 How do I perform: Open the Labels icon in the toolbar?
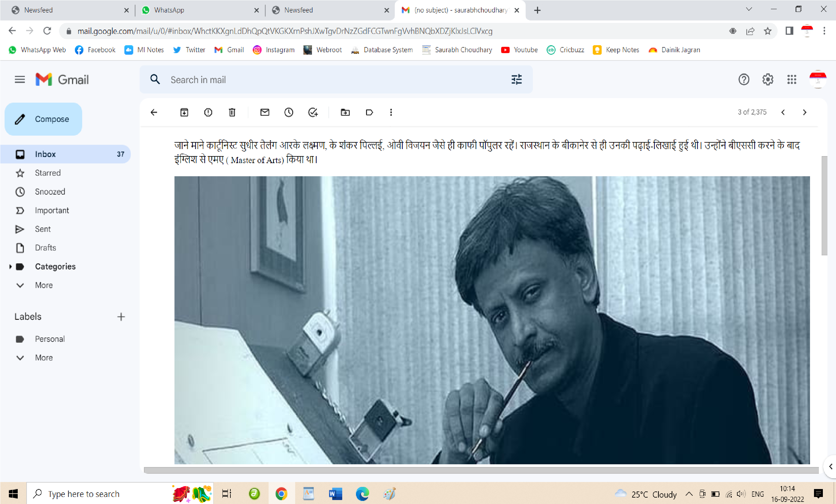coord(369,112)
